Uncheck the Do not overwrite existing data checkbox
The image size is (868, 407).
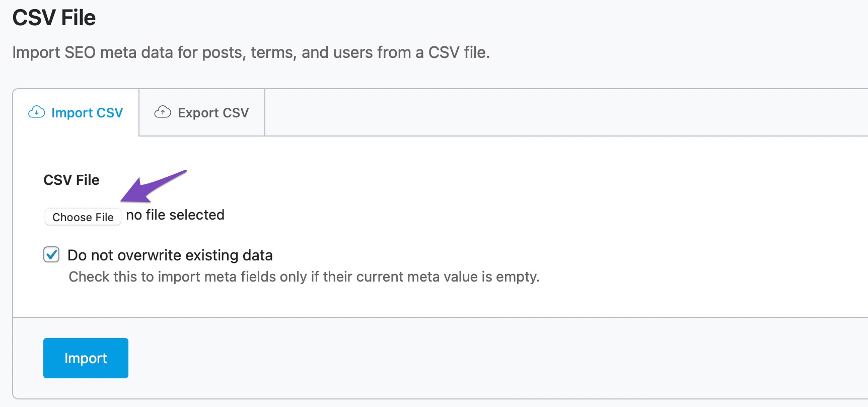coord(51,255)
